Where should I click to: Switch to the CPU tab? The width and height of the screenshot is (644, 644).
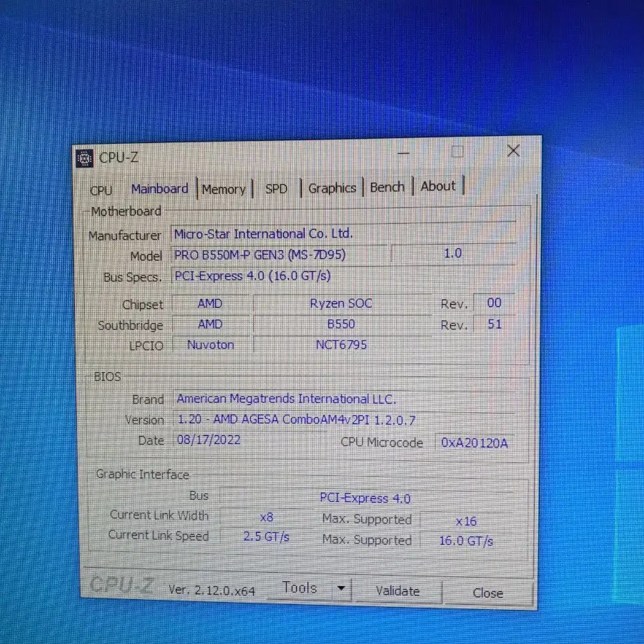coord(101,191)
